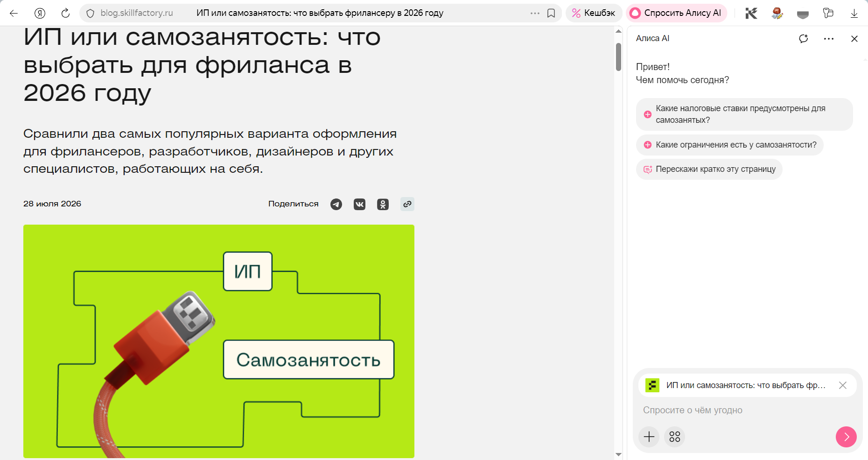Close the Алиса AI side panel
This screenshot has height=460, width=868.
(x=854, y=39)
